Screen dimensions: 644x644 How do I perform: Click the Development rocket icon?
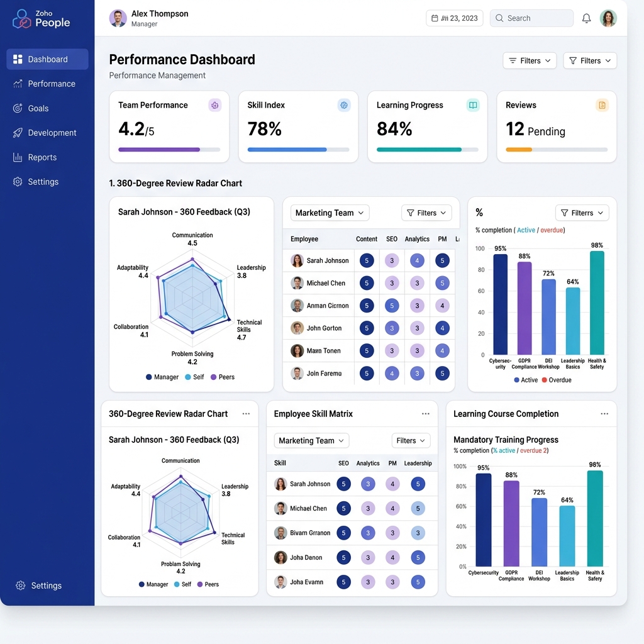point(18,133)
